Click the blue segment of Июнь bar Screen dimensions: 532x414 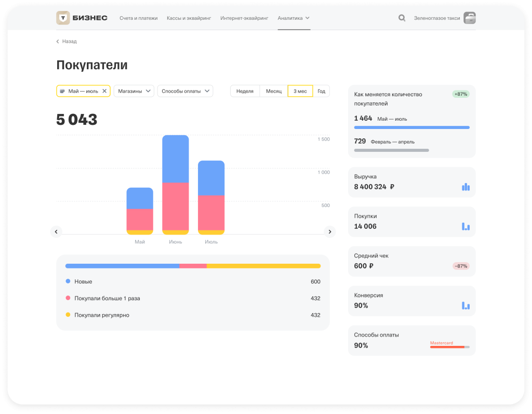click(176, 159)
